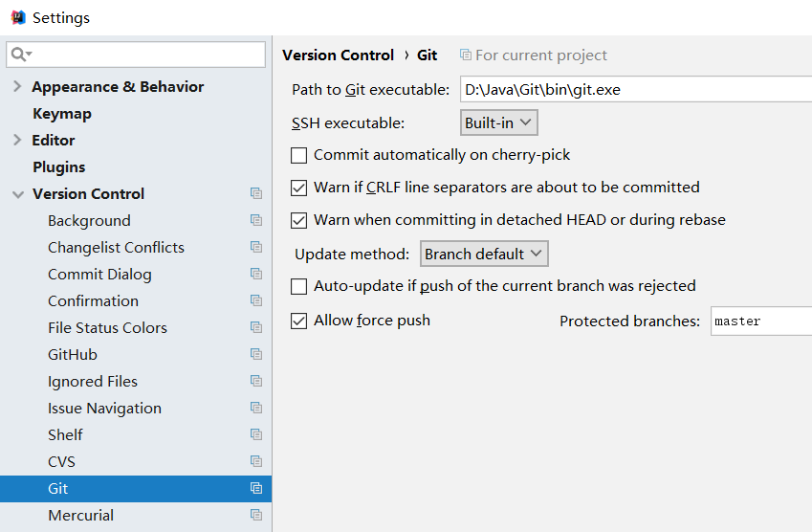The height and width of the screenshot is (532, 812).
Task: Select Changelist Conflicts in the settings tree
Action: [x=116, y=248]
